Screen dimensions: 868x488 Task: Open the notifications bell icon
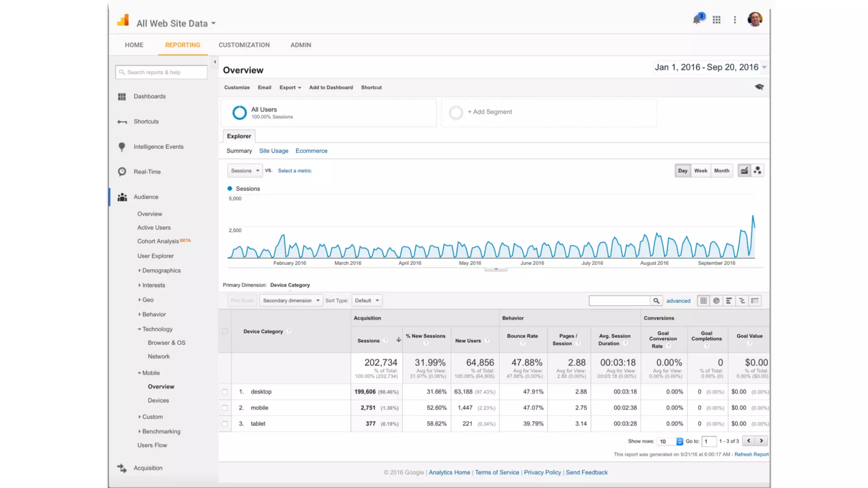click(x=696, y=19)
